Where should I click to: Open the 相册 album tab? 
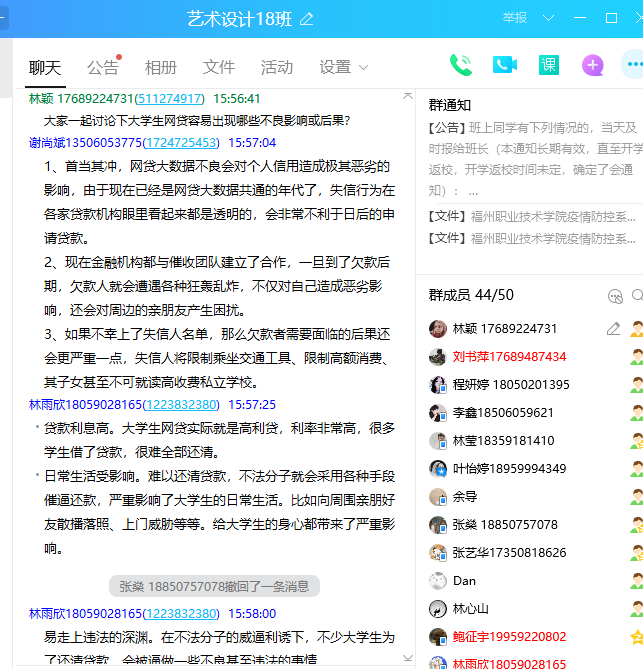[x=160, y=67]
